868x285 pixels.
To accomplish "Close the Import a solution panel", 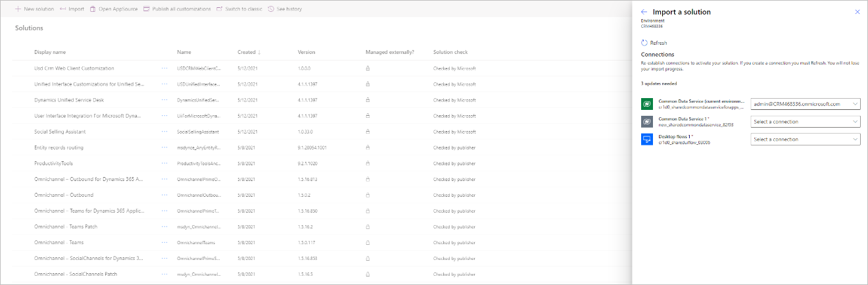I will (857, 12).
